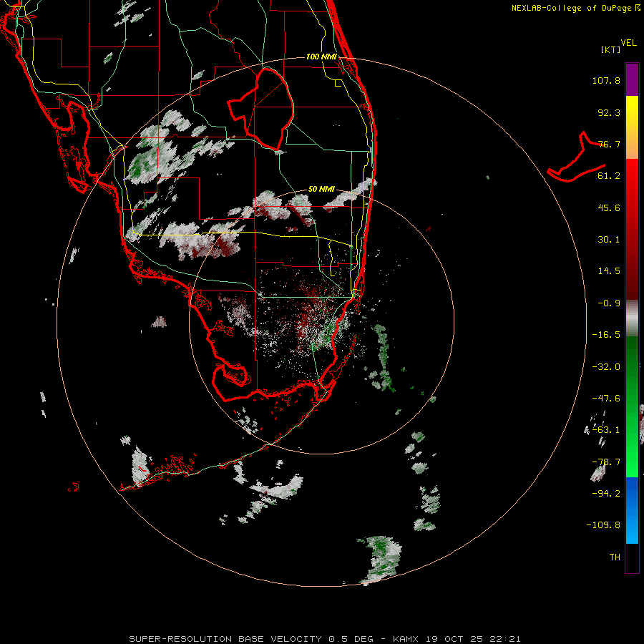Click the TH label below the scale
The image size is (644, 644).
615,557
